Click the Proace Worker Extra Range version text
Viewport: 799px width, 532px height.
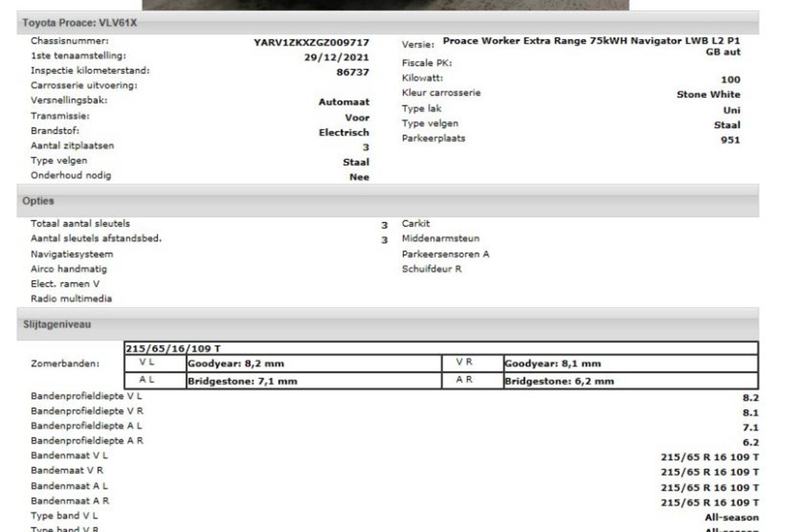pyautogui.click(x=591, y=41)
